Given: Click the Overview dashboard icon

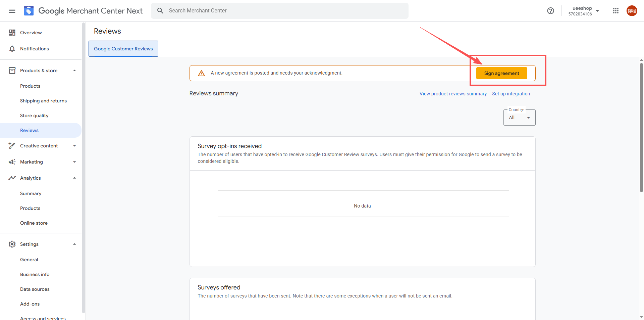Looking at the screenshot, I should click(12, 33).
